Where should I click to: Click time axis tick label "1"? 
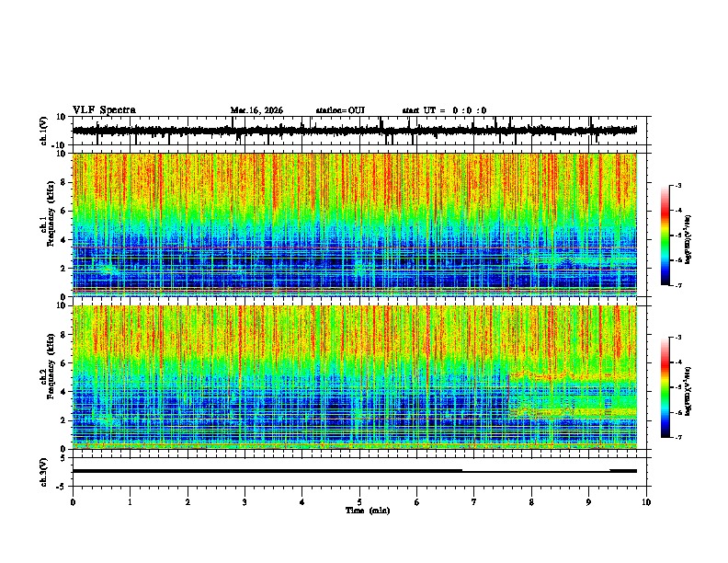pyautogui.click(x=130, y=502)
